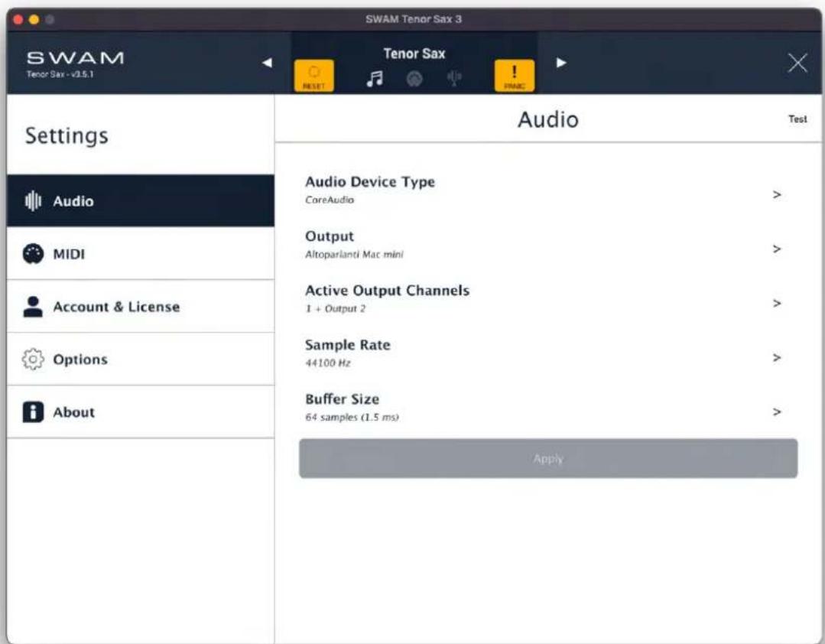Click the microphone icon in header
The height and width of the screenshot is (644, 825).
pyautogui.click(x=454, y=79)
